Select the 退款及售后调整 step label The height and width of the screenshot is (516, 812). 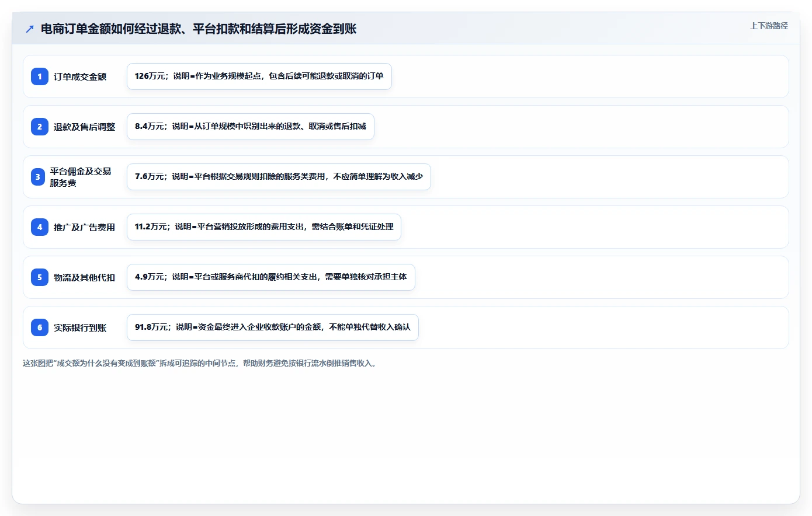tap(84, 127)
